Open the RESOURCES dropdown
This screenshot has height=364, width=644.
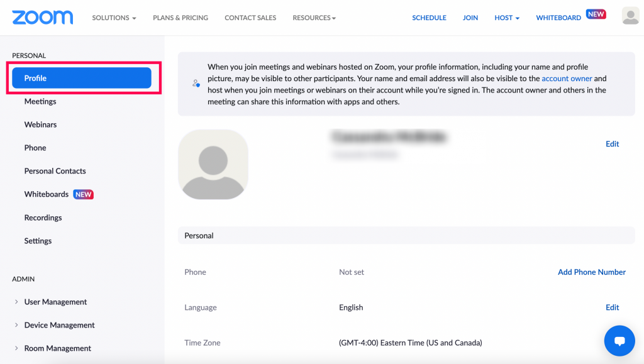tap(314, 18)
